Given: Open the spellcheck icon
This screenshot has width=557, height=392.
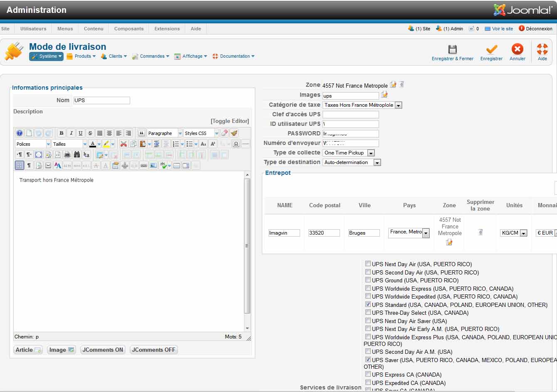Looking at the screenshot, I should pyautogui.click(x=164, y=166).
